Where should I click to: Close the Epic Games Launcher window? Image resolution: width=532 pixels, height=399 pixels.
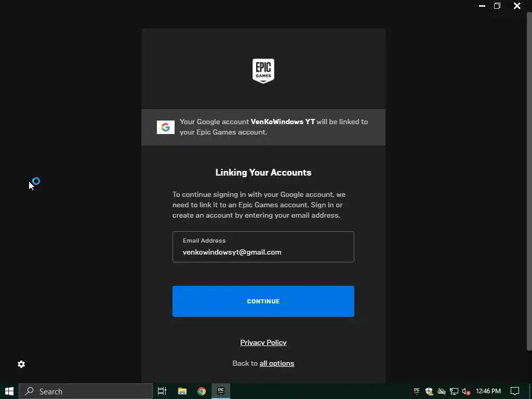click(517, 6)
